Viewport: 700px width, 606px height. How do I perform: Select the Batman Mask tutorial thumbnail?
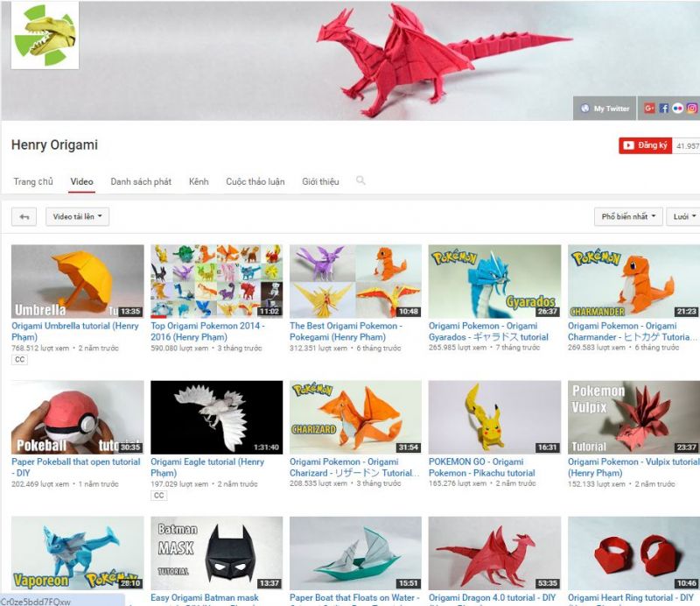tap(216, 553)
